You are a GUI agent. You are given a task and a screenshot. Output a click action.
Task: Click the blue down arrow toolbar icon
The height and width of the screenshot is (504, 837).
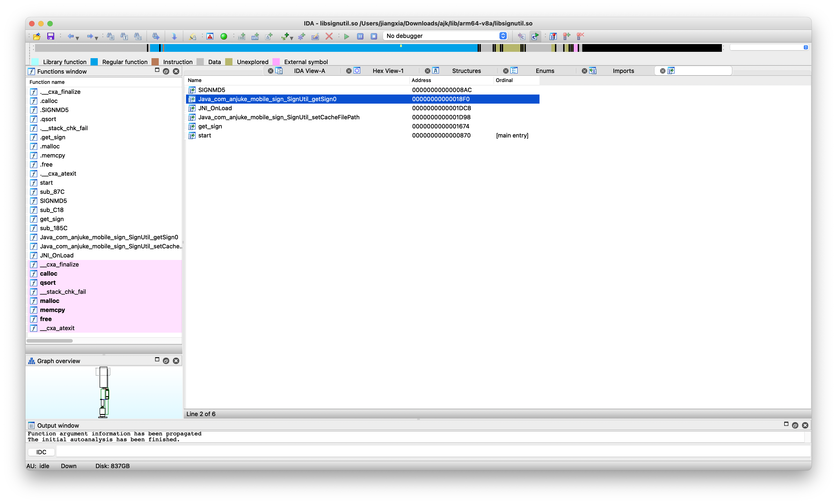tap(174, 36)
